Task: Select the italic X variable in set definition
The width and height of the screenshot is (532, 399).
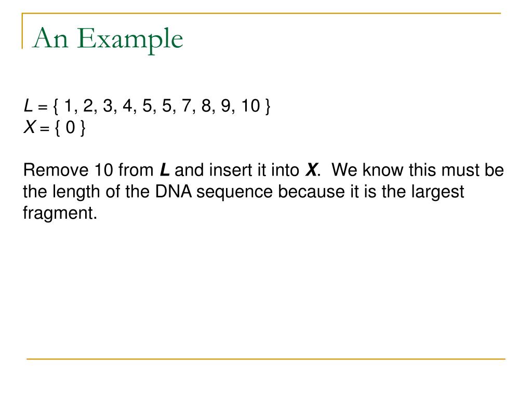Action: (x=30, y=127)
